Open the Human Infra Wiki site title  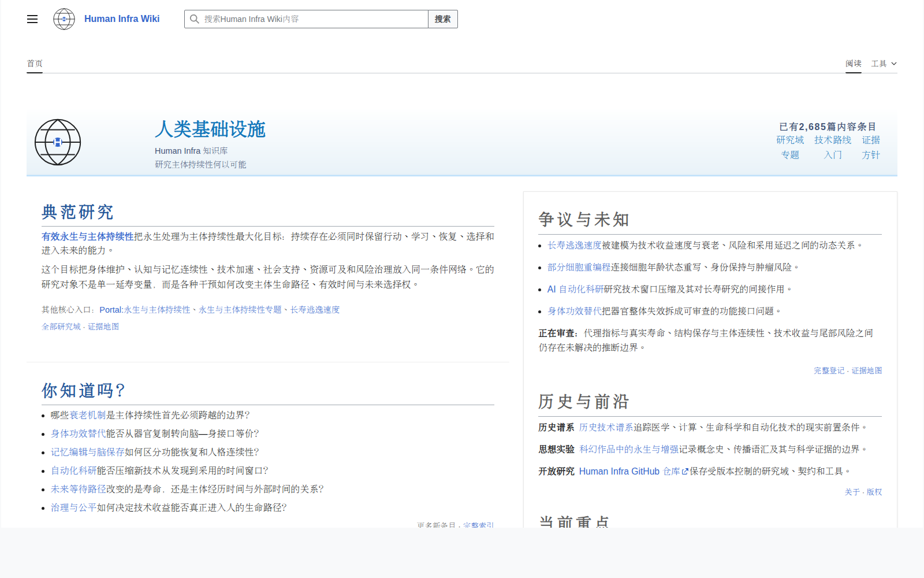[x=122, y=19]
